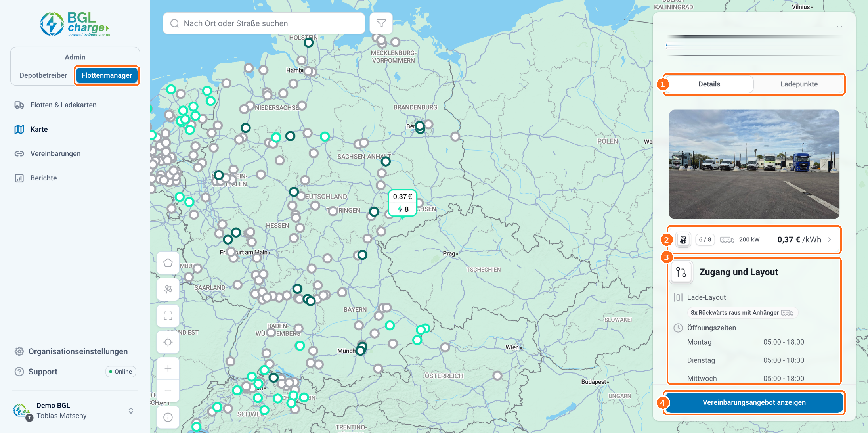Go to Vereinbarungen
868x433 pixels.
click(x=55, y=154)
